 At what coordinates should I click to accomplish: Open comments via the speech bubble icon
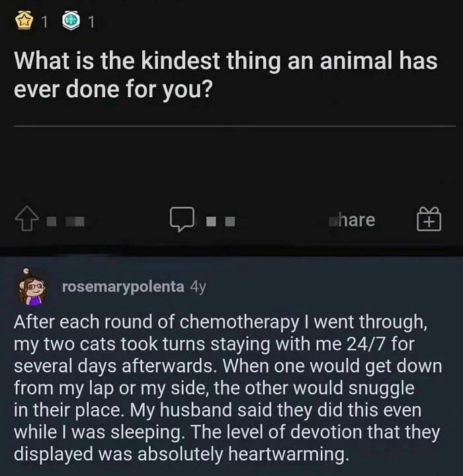181,220
